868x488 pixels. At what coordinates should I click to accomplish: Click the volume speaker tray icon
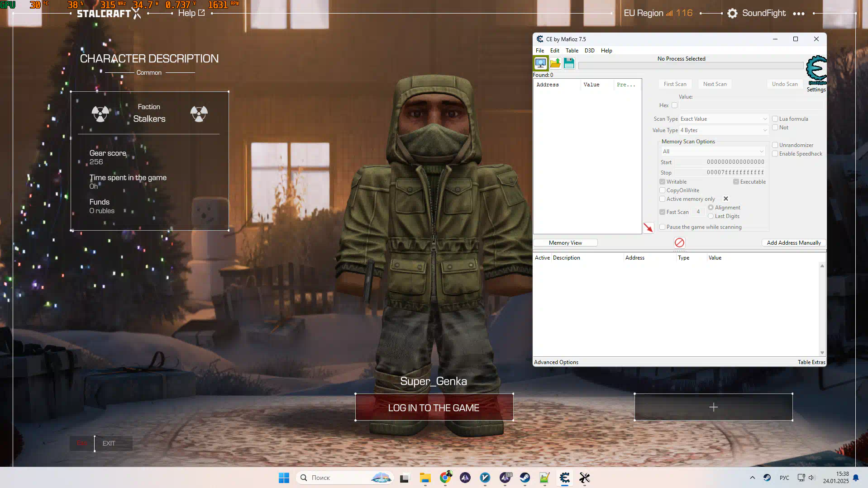811,478
